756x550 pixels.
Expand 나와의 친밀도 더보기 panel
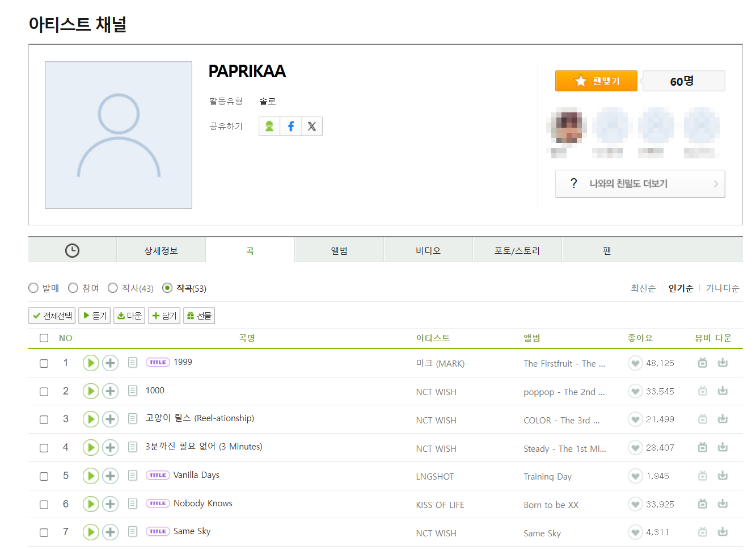pos(640,184)
